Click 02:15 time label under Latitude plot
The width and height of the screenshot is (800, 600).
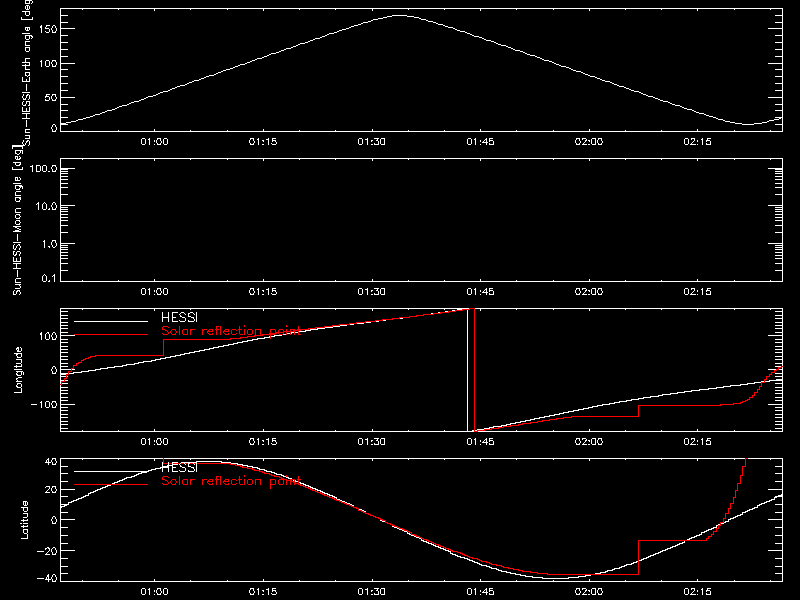pos(697,591)
